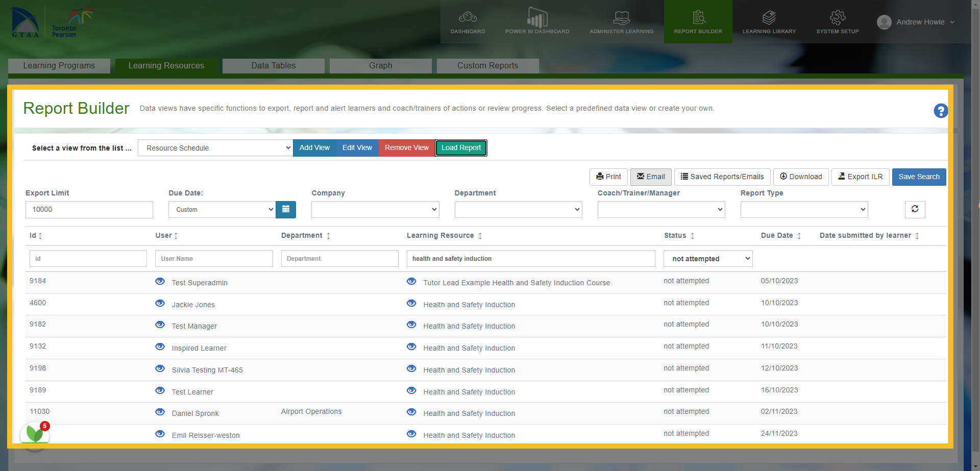The image size is (980, 471).
Task: Open the Report Type dropdown
Action: click(x=804, y=209)
